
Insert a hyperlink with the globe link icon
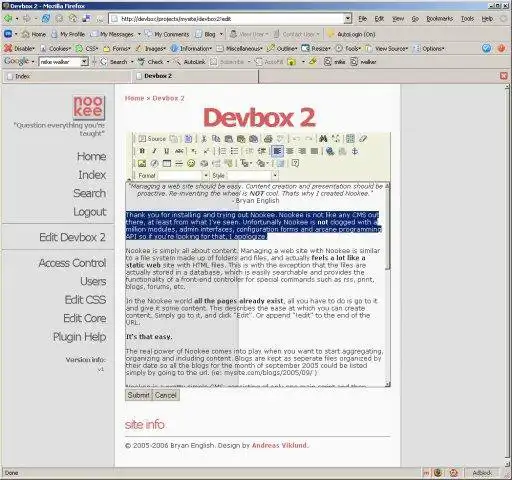(330, 151)
